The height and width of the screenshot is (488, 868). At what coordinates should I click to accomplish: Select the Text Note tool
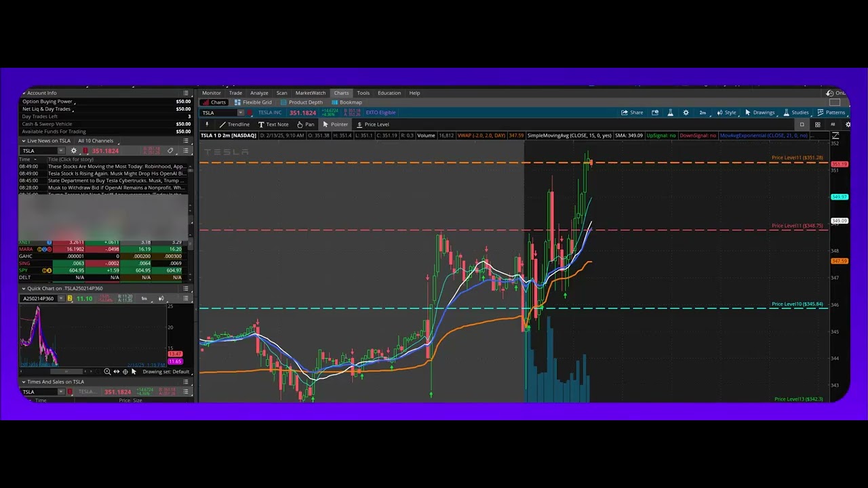tap(273, 125)
